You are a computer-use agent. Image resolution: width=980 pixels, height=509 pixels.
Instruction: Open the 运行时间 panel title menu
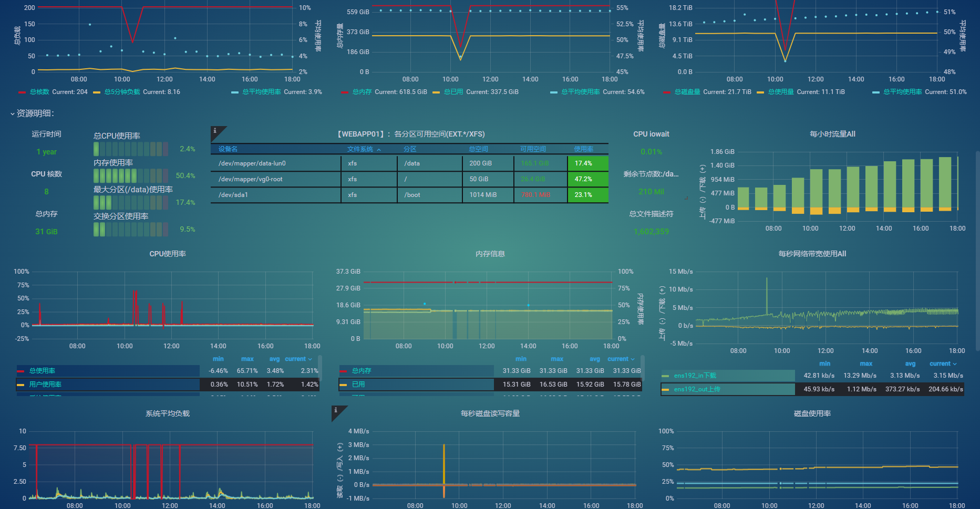[46, 134]
